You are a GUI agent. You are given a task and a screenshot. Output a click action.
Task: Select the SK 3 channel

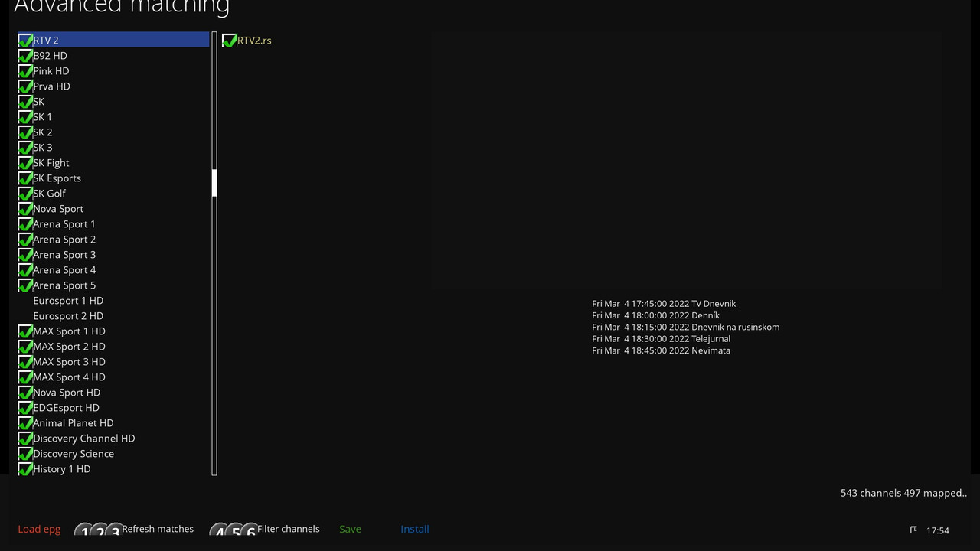[x=113, y=147]
